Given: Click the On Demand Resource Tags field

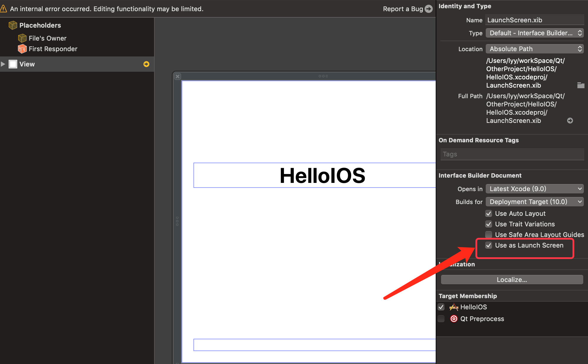Looking at the screenshot, I should pyautogui.click(x=512, y=154).
